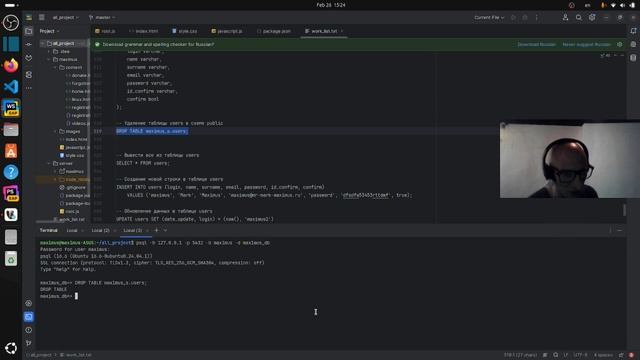Open the Services tool window icon above Terminal icon
This screenshot has width=640, height=360.
29,303
